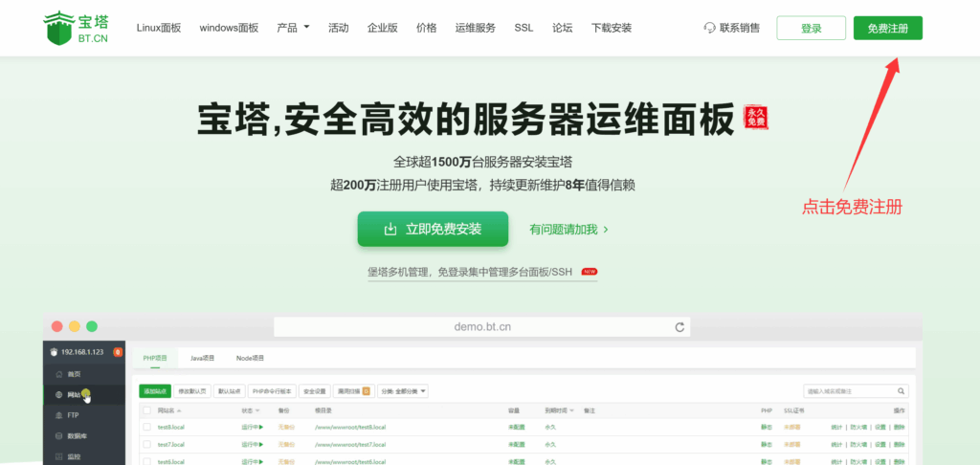Viewport: 980px width, 465px height.
Task: Click reload icon in demo.bt.cn address bar
Action: [x=679, y=327]
